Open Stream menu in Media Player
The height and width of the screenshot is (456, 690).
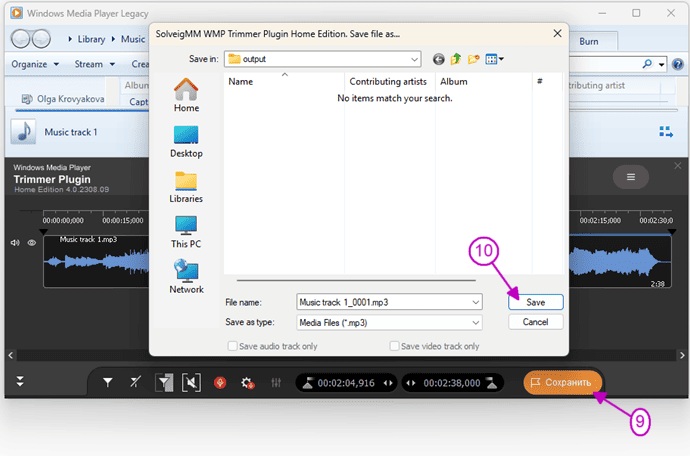(95, 64)
